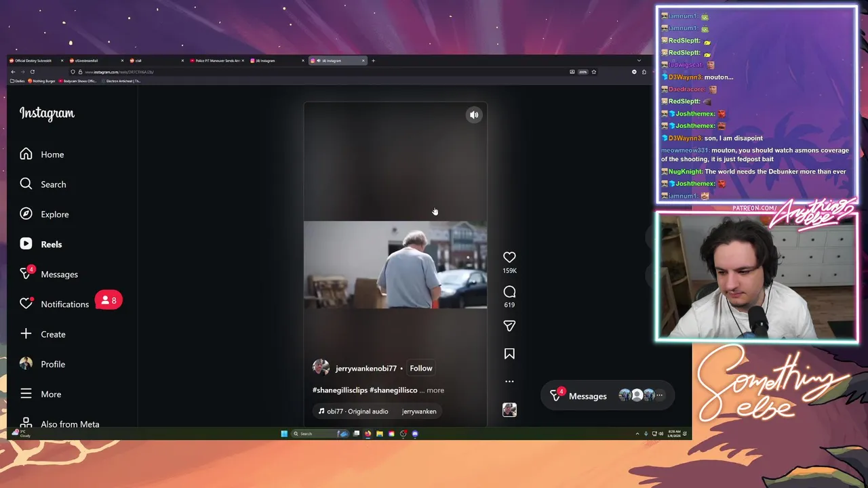Open Messages from the left sidebar
The width and height of the screenshot is (868, 488).
point(49,274)
